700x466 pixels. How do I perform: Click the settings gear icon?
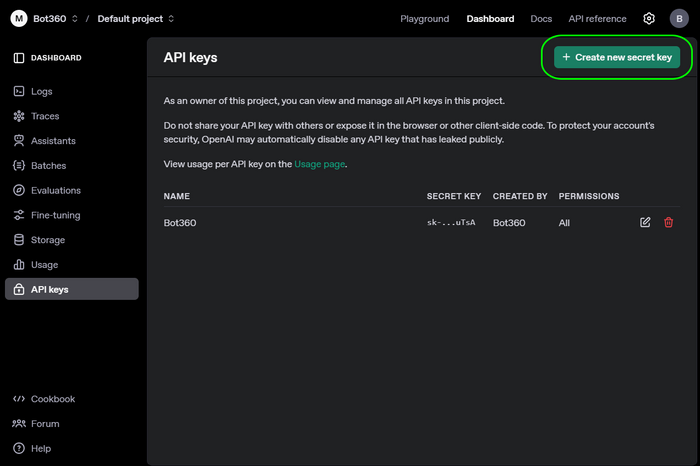649,18
